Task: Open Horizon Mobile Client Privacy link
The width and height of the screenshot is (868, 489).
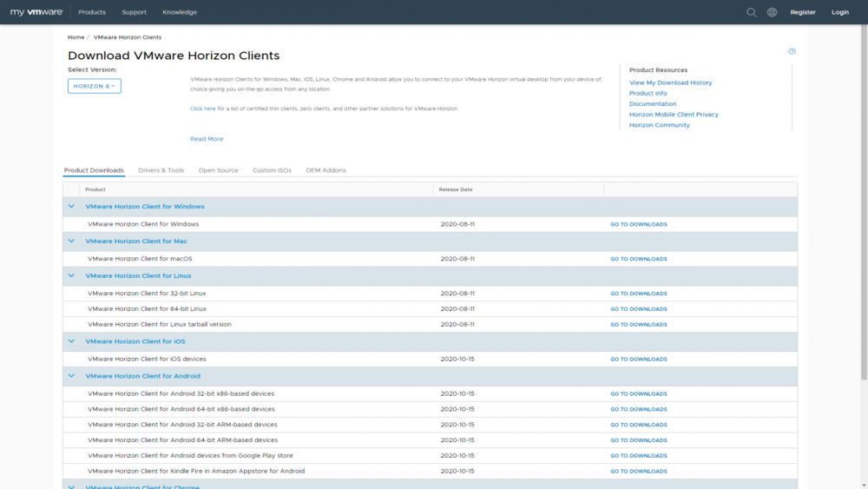Action: (x=674, y=114)
